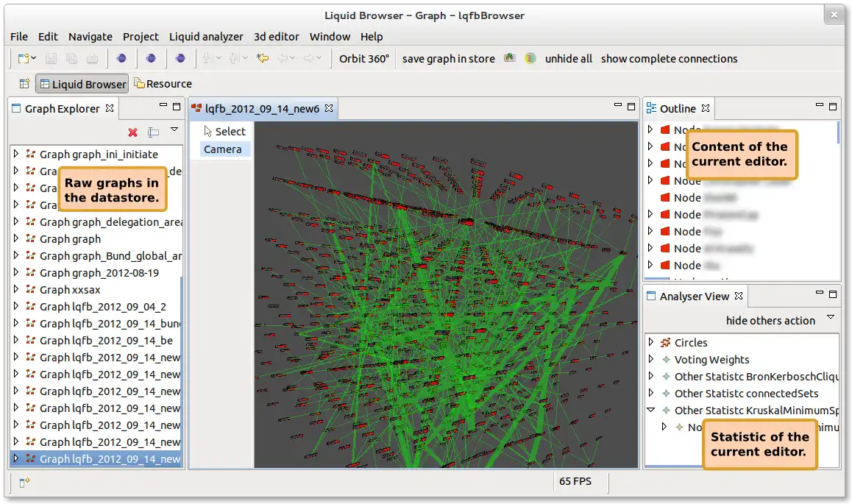Open the File menu

click(x=19, y=36)
